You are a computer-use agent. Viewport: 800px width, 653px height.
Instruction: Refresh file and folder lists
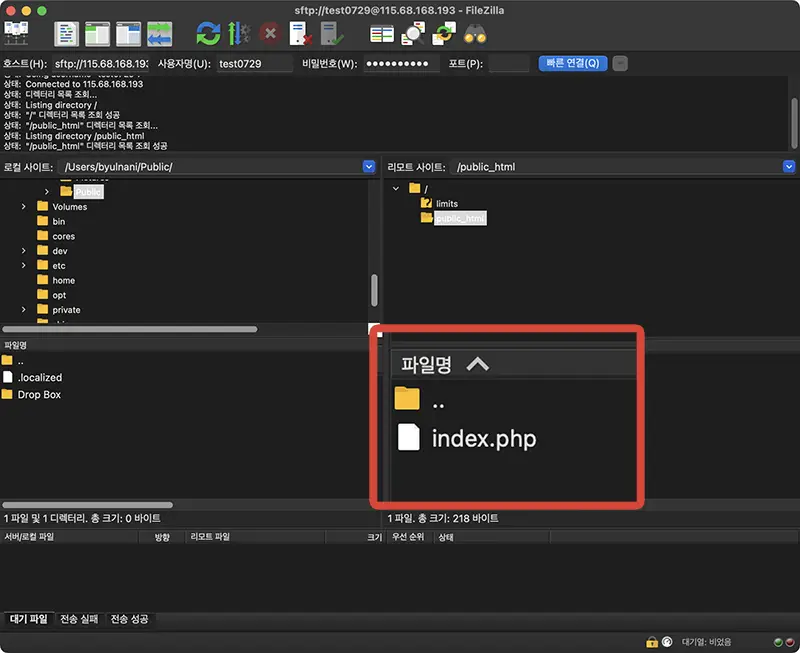point(208,34)
